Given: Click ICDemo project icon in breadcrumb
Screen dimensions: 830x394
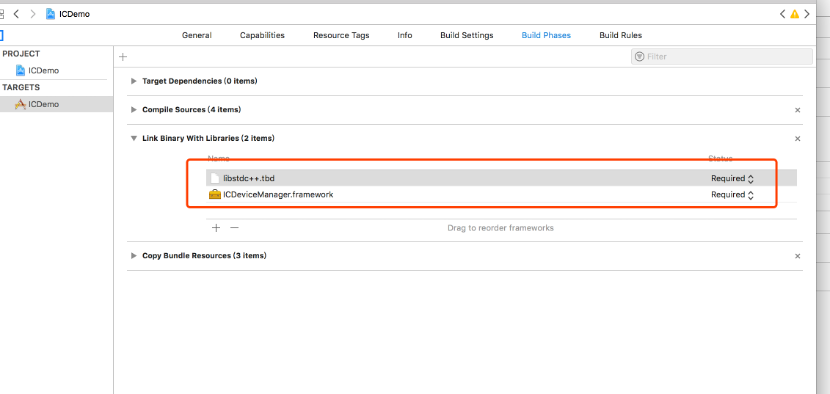Looking at the screenshot, I should coord(50,14).
